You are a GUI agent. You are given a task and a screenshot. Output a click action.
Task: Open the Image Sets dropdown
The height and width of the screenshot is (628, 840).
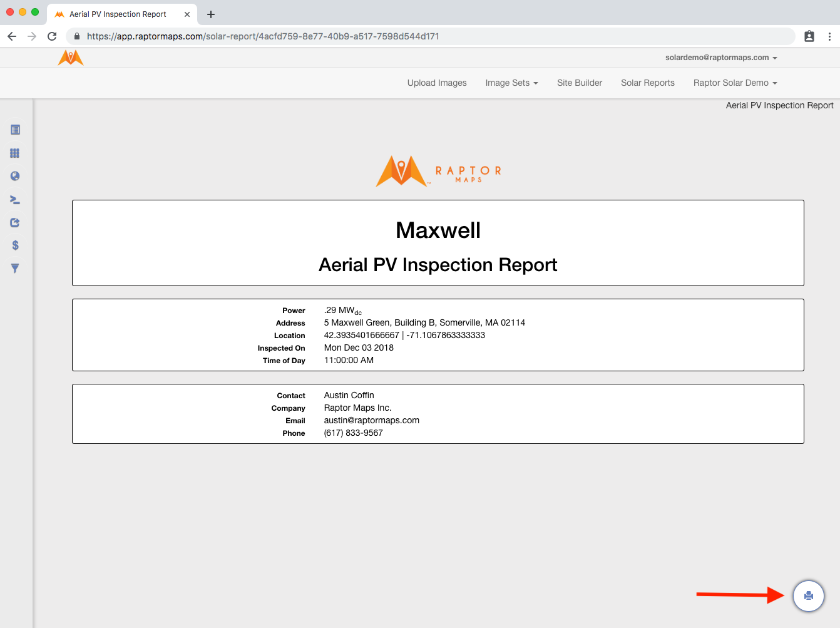511,83
